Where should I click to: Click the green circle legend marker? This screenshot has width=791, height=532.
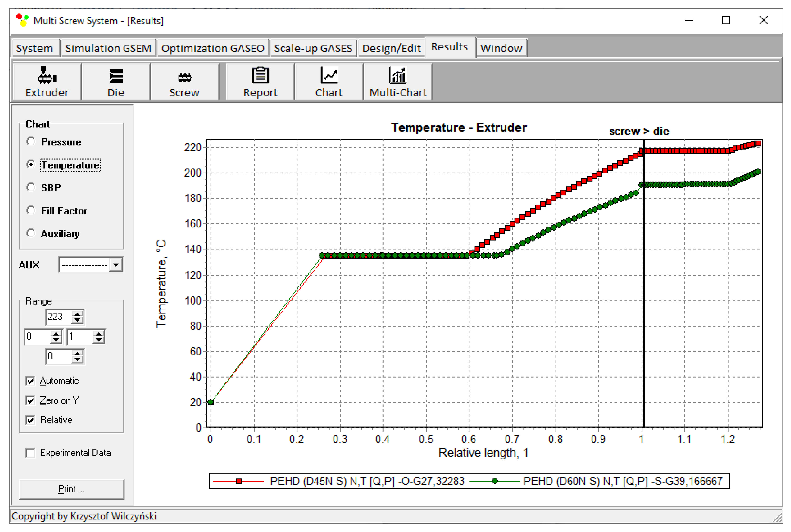pyautogui.click(x=494, y=481)
